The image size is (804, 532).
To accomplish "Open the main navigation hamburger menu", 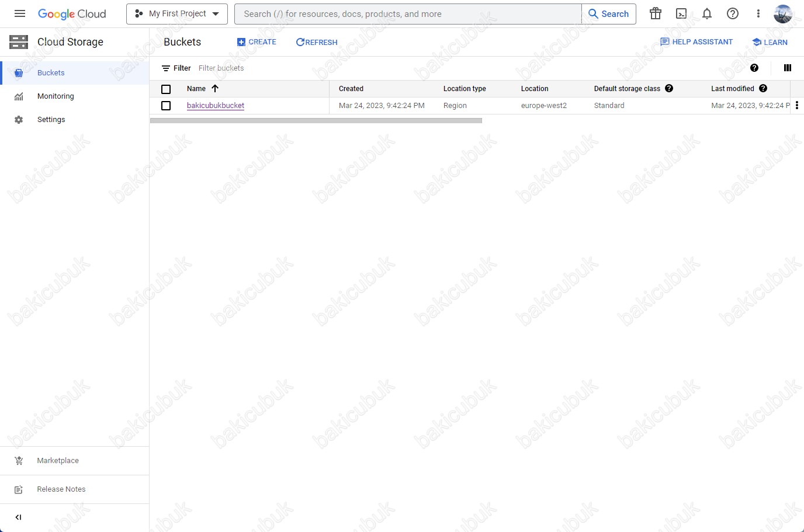I will pos(20,13).
